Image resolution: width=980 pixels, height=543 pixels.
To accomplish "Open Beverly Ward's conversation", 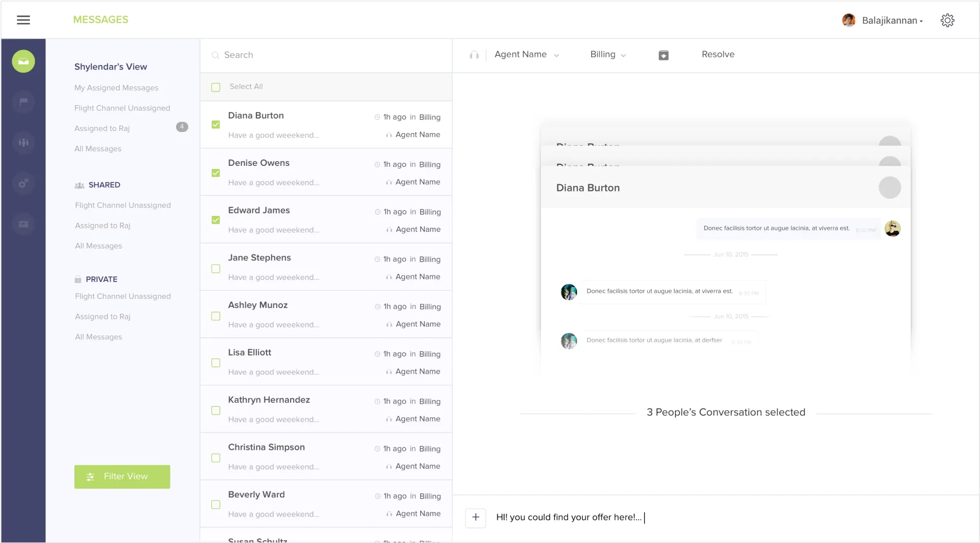I will coord(326,504).
